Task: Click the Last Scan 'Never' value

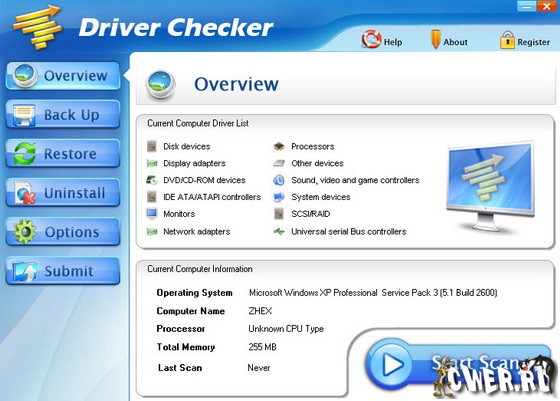Action: [259, 367]
